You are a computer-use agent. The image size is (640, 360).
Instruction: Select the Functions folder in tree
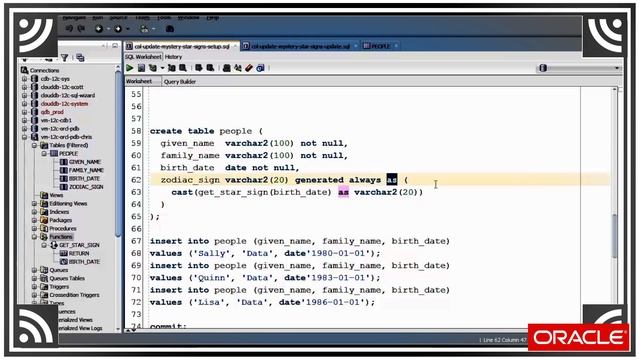pyautogui.click(x=61, y=237)
